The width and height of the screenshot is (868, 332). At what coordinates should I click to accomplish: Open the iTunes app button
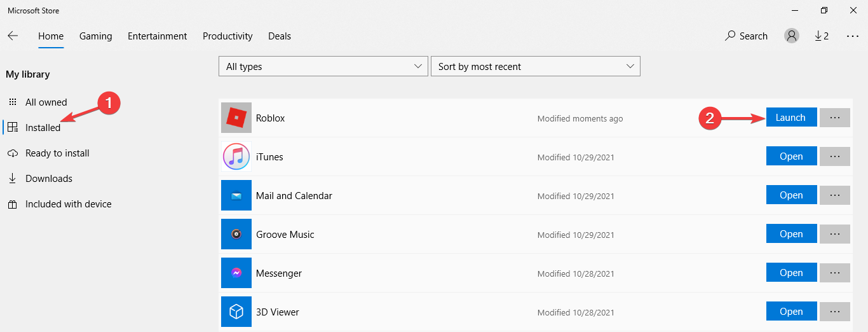(791, 156)
